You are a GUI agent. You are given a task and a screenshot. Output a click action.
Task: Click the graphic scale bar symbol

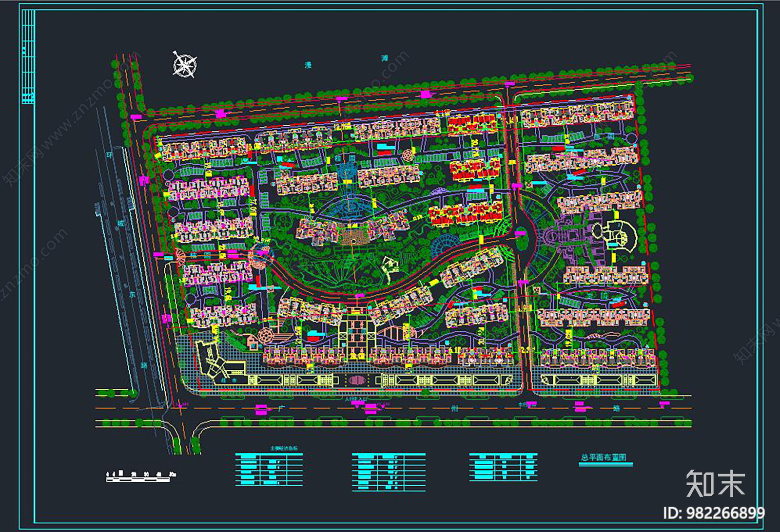(139, 480)
